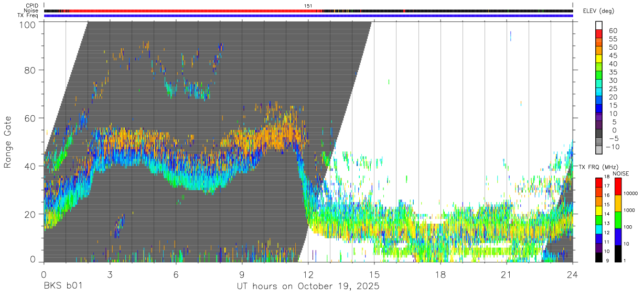Click the 'UT hours on October 19, 2025' label
This screenshot has width=644, height=297.
(x=308, y=287)
